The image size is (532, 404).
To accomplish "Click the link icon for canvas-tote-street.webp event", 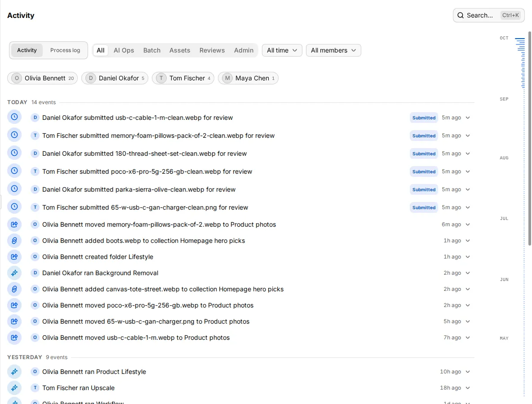I will coord(14,289).
